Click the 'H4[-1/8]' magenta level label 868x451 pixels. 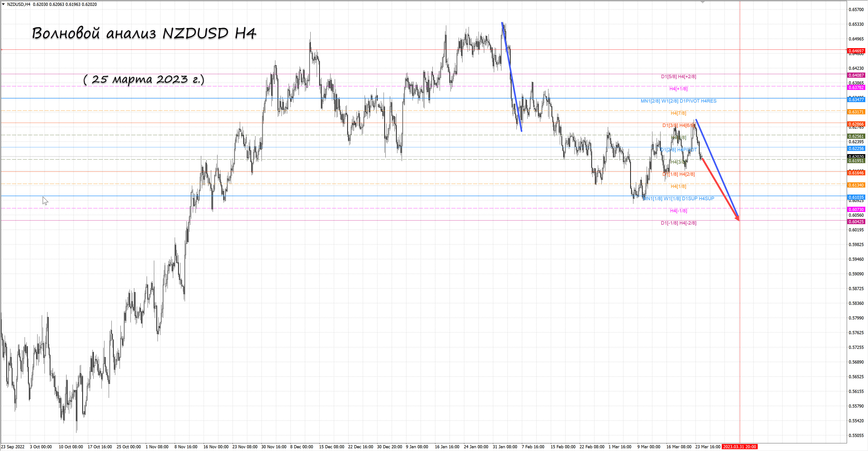[x=678, y=211]
